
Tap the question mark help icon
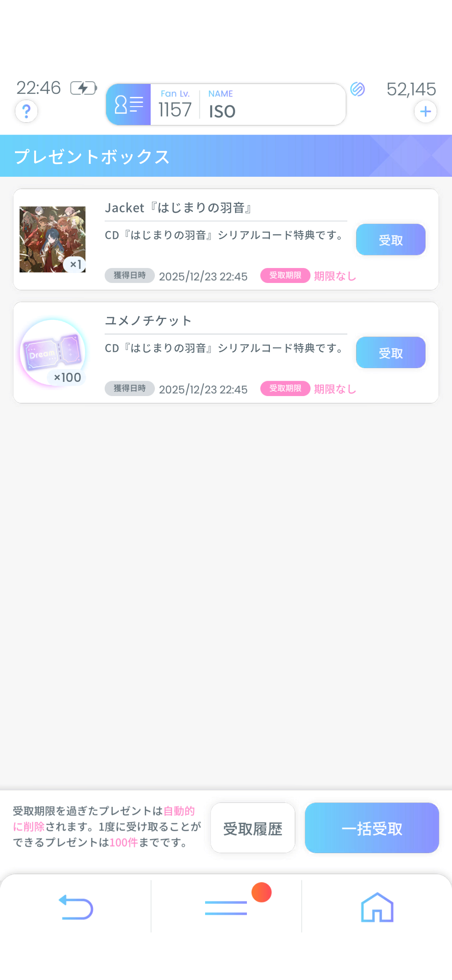pyautogui.click(x=26, y=111)
